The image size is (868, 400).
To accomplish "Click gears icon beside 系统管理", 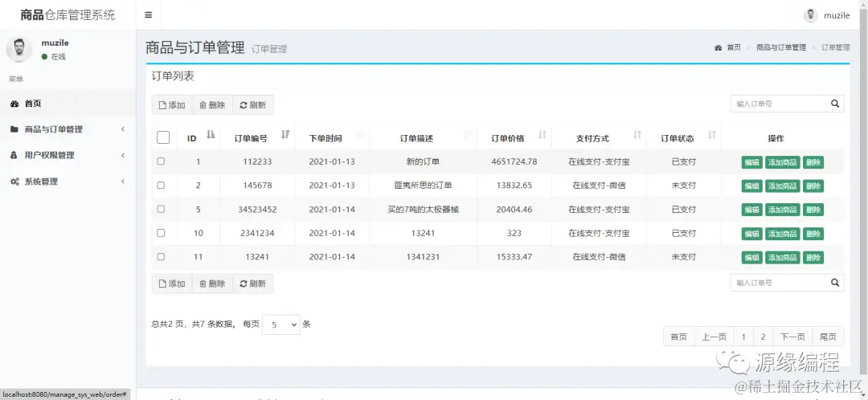I will [14, 182].
